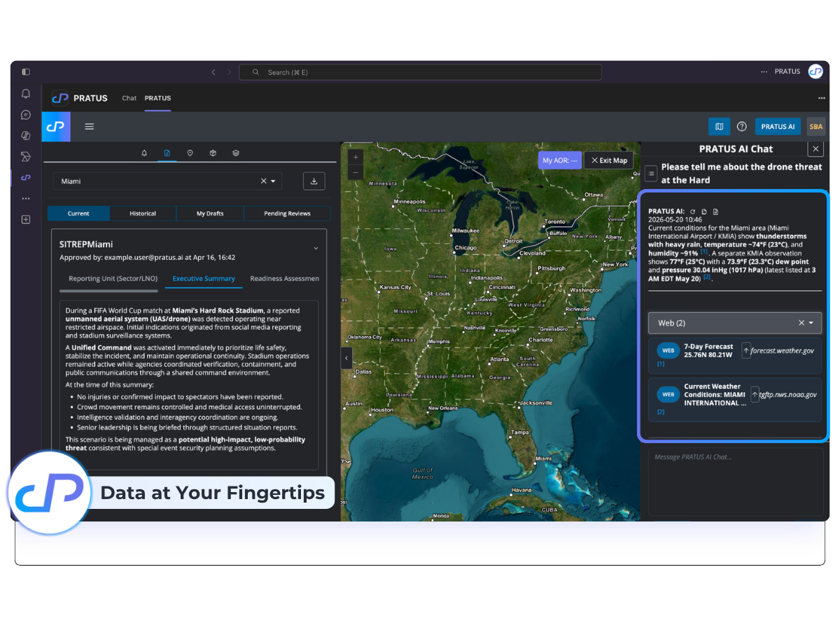Open Activity bell in left rail
This screenshot has width=840, height=630.
click(26, 94)
